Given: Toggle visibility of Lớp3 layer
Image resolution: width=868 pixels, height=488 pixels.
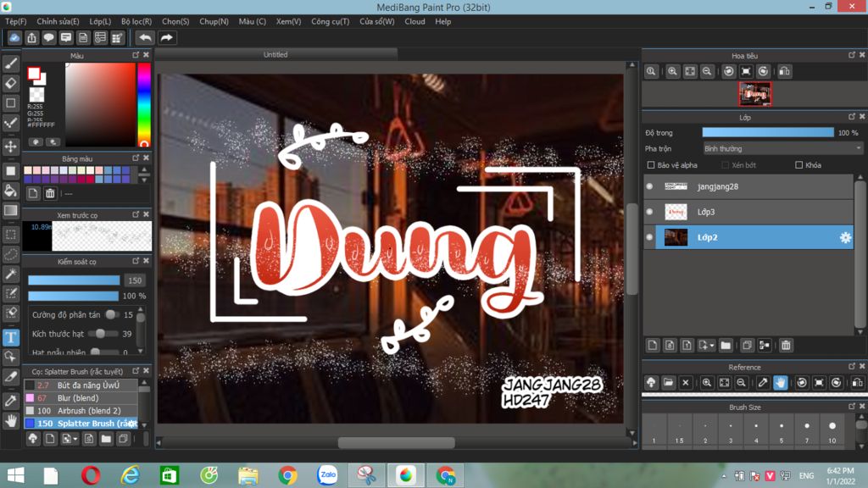Looking at the screenshot, I should coord(649,212).
